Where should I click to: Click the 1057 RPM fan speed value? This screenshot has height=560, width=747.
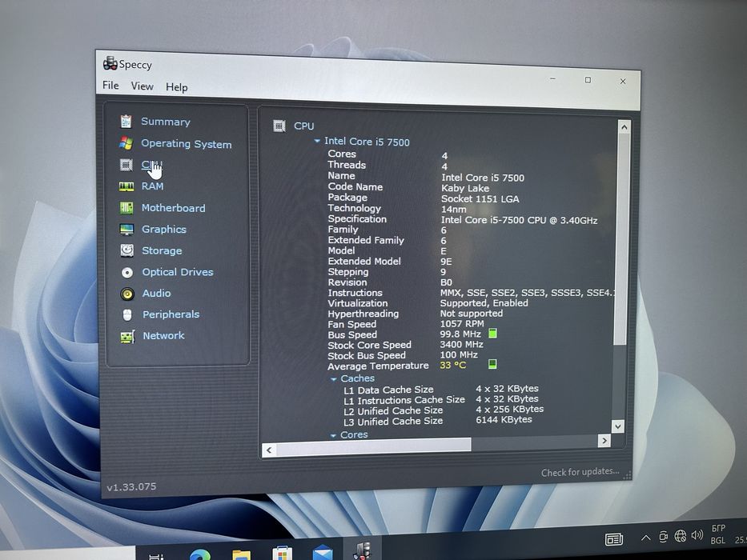click(x=462, y=323)
